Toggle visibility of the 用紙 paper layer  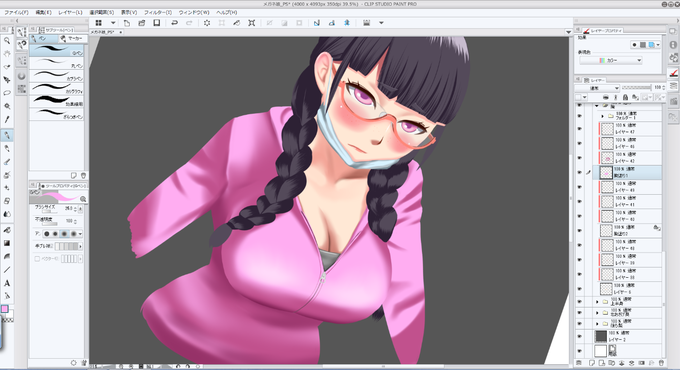[579, 350]
